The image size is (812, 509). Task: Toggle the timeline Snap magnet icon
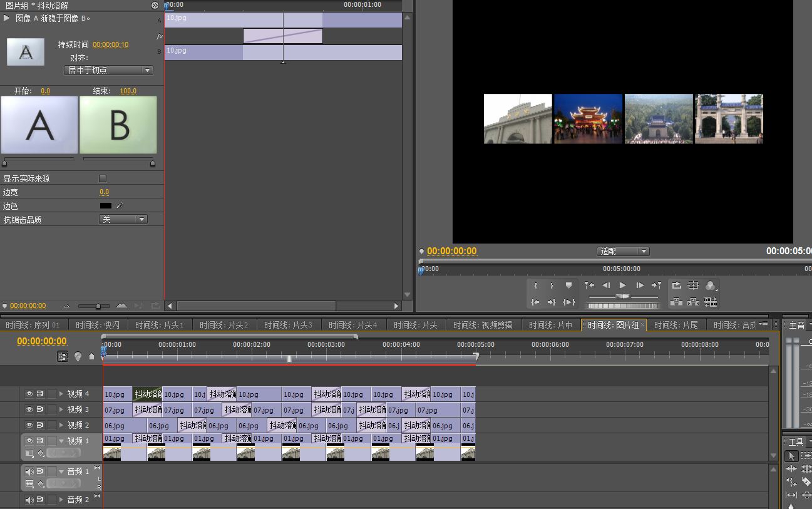click(x=63, y=356)
